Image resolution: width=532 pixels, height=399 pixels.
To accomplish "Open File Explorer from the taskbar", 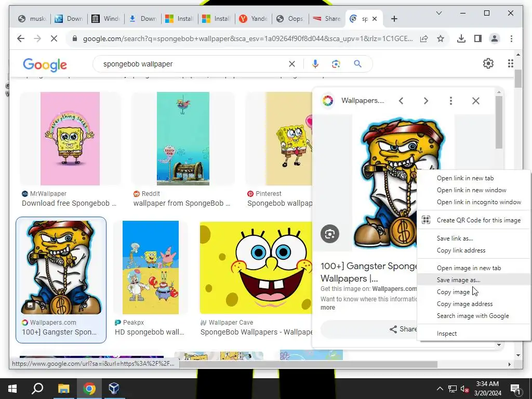I will click(x=63, y=389).
